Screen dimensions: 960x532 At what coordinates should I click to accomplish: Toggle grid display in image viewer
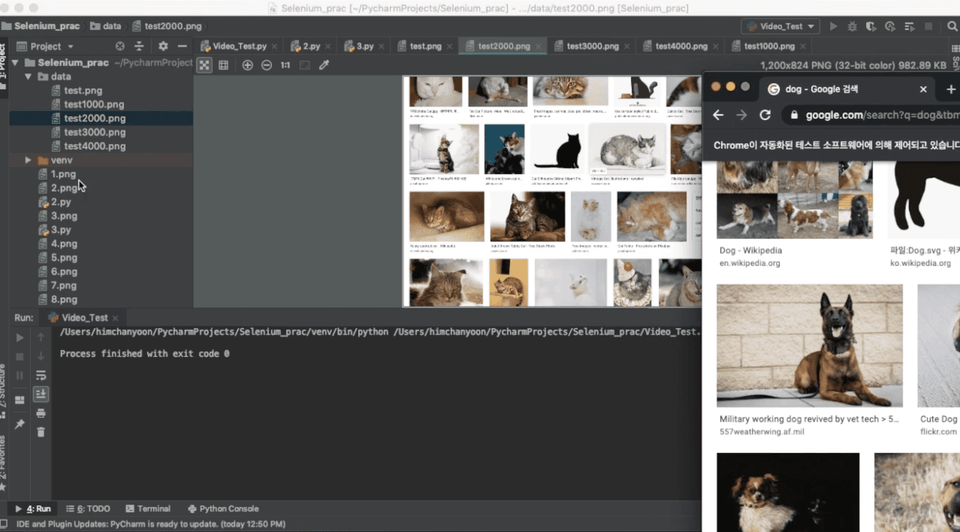(223, 65)
